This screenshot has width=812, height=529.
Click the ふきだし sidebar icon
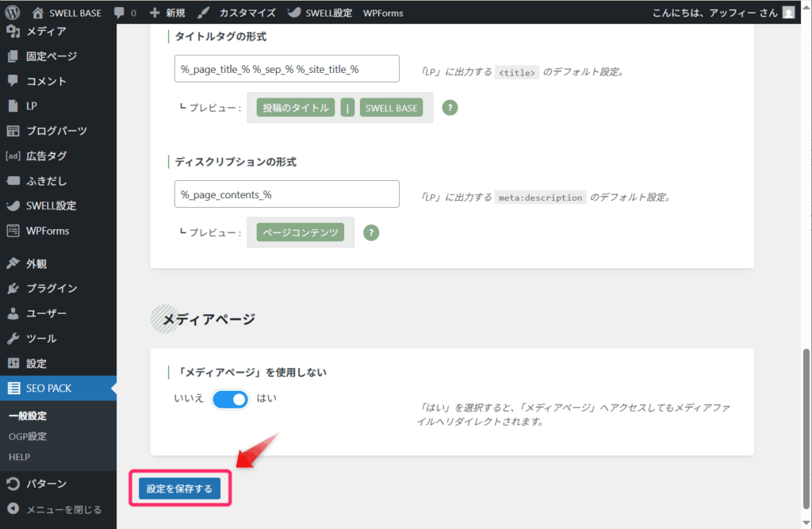click(13, 181)
